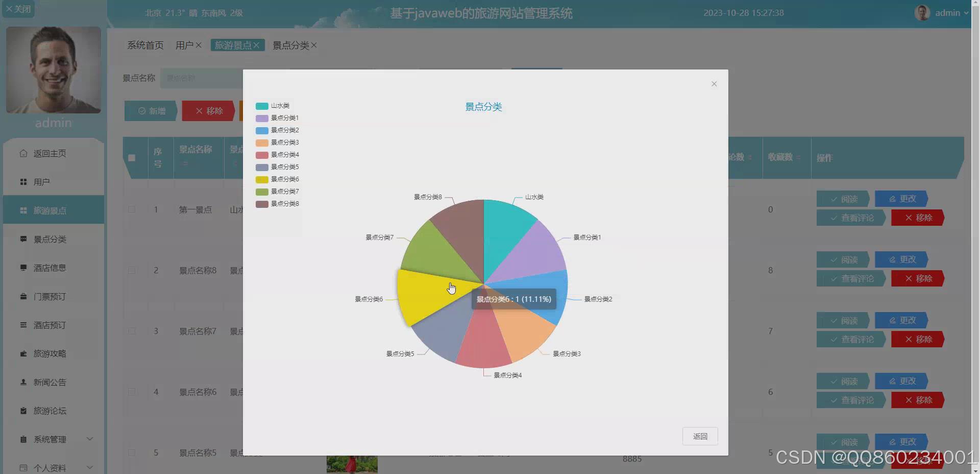Click the icon beside sidebar 门票预订
The height and width of the screenshot is (474, 980).
click(x=23, y=296)
